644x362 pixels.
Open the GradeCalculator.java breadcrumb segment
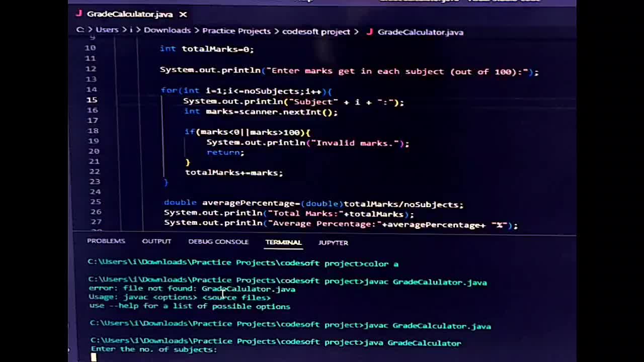420,32
